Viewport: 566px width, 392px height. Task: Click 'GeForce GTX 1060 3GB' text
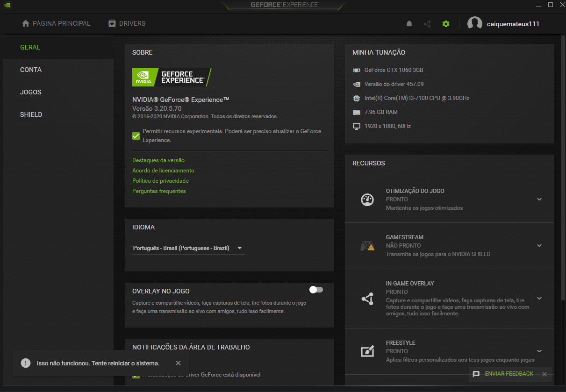(394, 70)
